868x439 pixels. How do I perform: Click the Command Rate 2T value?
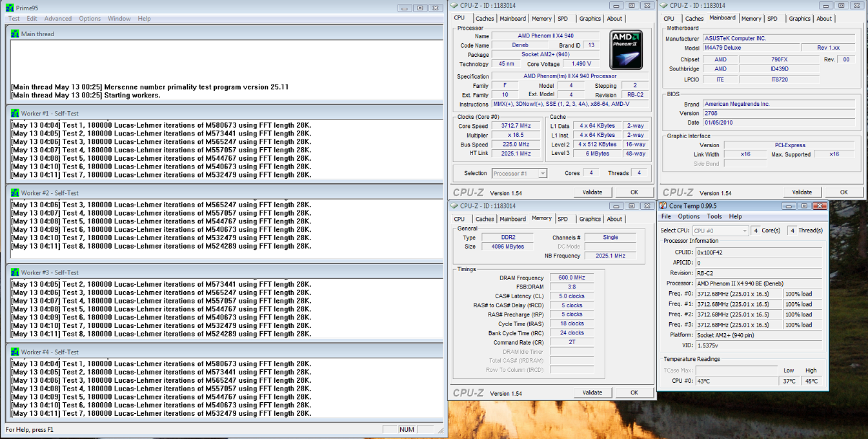(x=571, y=342)
